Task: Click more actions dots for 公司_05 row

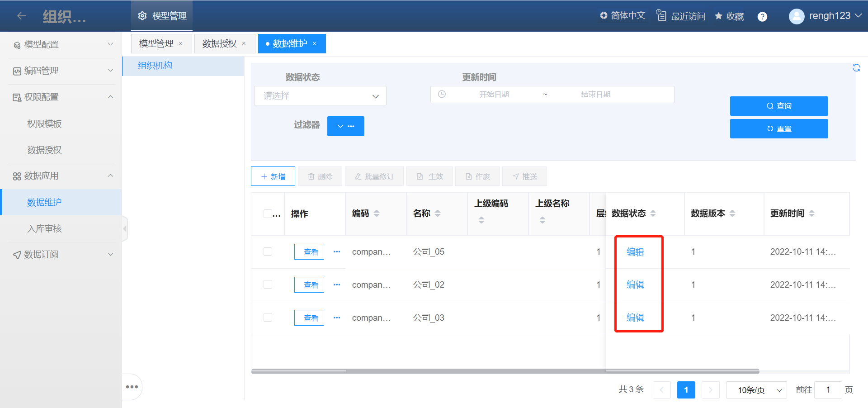Action: tap(337, 251)
